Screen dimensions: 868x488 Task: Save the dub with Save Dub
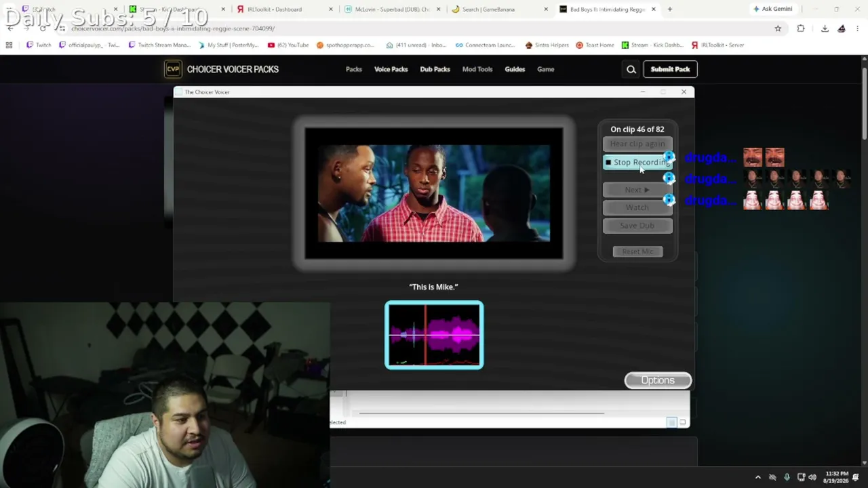click(x=637, y=226)
